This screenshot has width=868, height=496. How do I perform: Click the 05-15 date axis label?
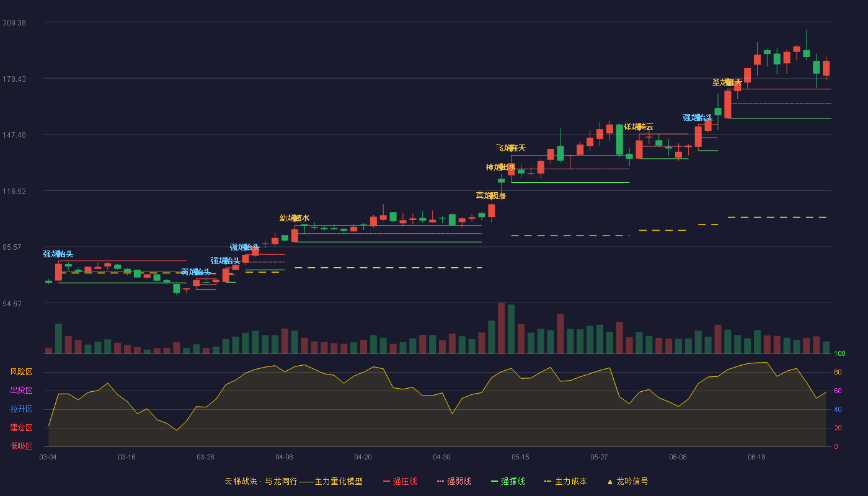pyautogui.click(x=520, y=457)
